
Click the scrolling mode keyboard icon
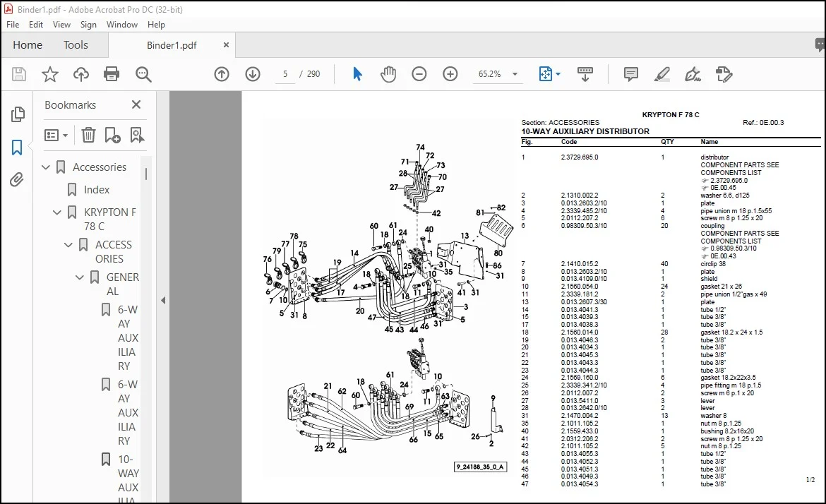[585, 74]
